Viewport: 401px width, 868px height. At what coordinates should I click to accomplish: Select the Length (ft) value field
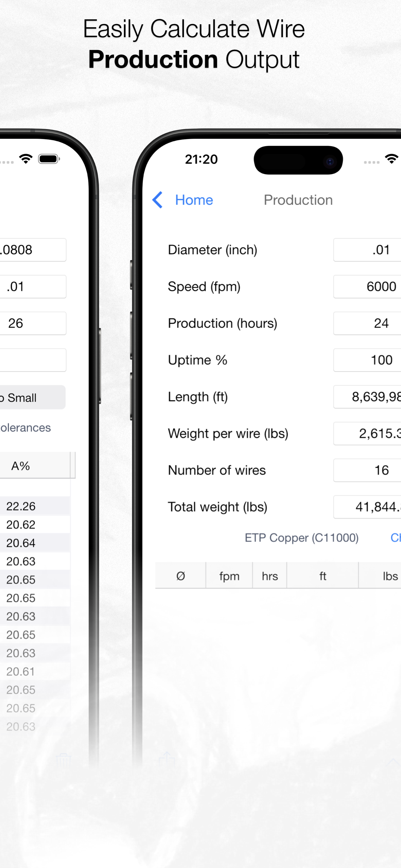[367, 397]
